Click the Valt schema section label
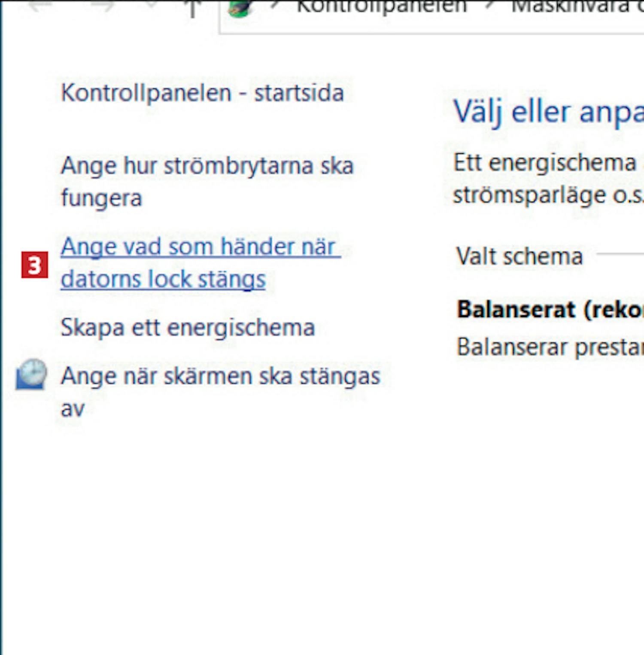The height and width of the screenshot is (655, 644). tap(519, 256)
